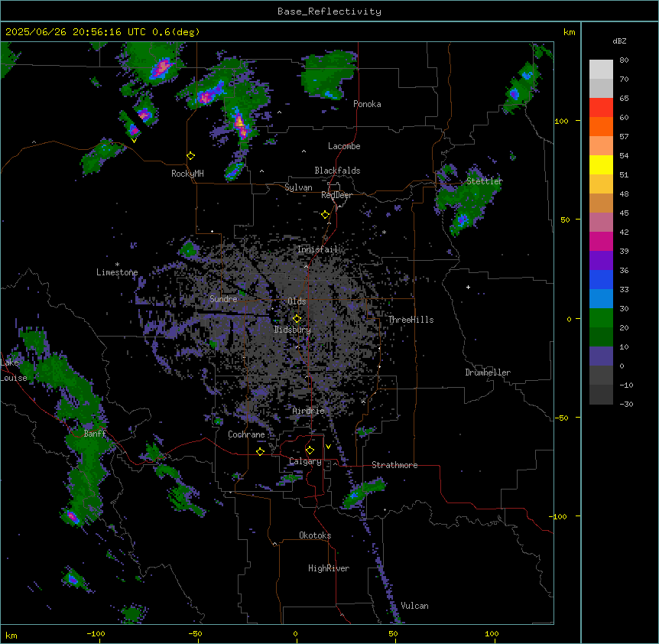
Task: Click the -30 value on dBZ legend
Action: pyautogui.click(x=626, y=405)
